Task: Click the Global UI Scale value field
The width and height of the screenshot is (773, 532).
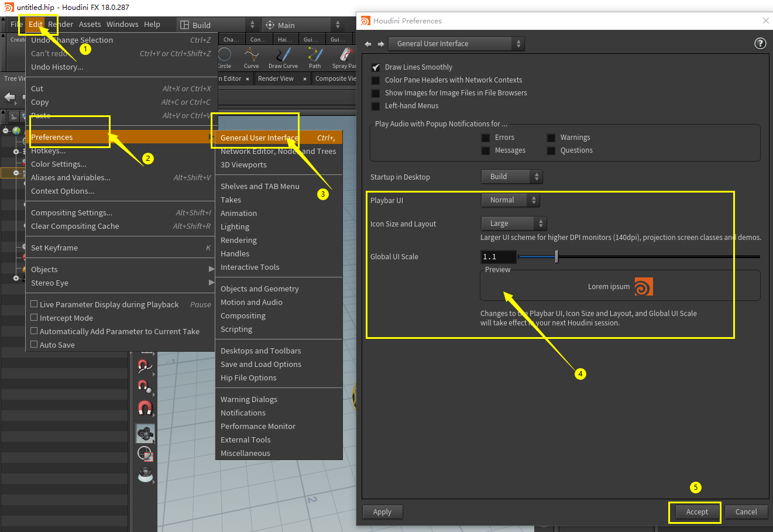Action: point(498,257)
